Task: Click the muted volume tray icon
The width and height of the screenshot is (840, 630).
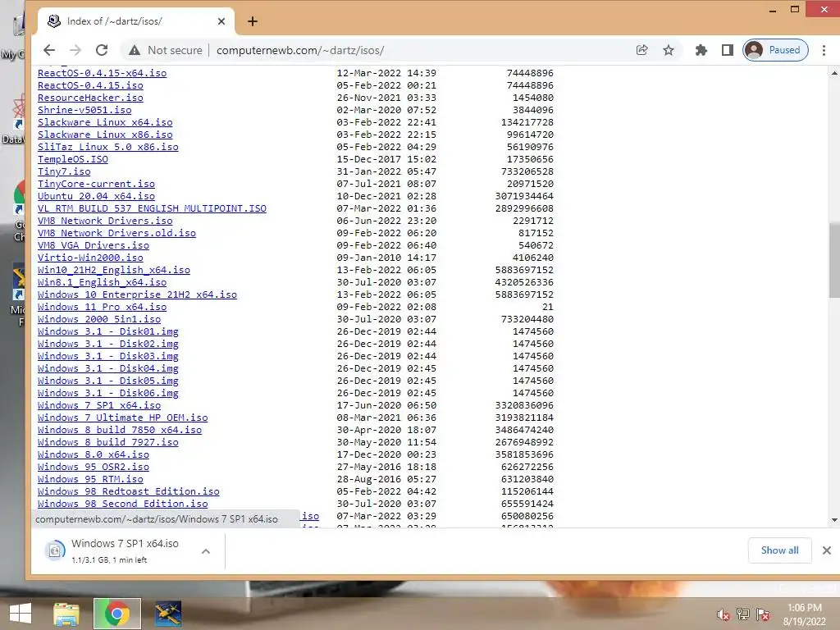Action: (724, 614)
